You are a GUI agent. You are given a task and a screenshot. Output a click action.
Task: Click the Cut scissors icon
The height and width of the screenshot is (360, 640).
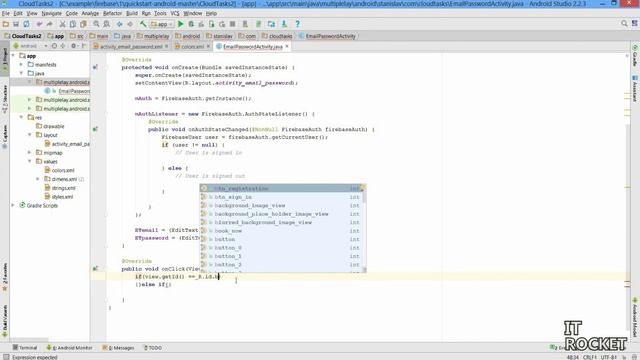[62, 24]
